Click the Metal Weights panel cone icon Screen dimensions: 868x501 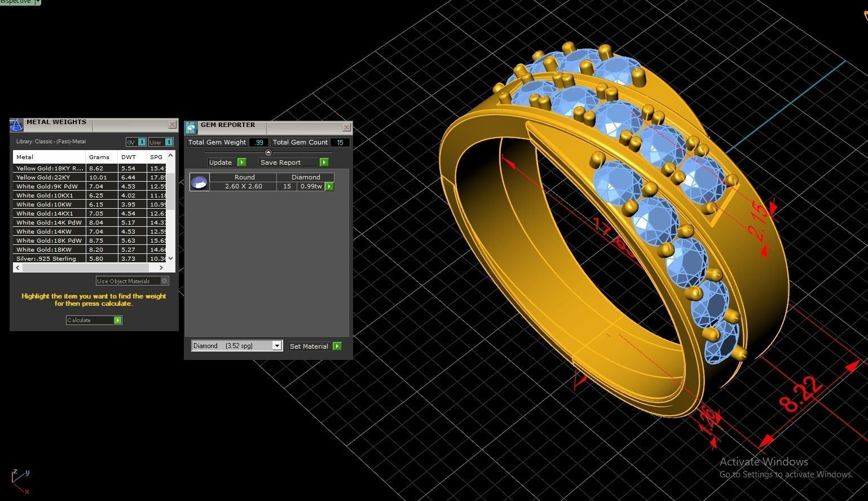[16, 125]
